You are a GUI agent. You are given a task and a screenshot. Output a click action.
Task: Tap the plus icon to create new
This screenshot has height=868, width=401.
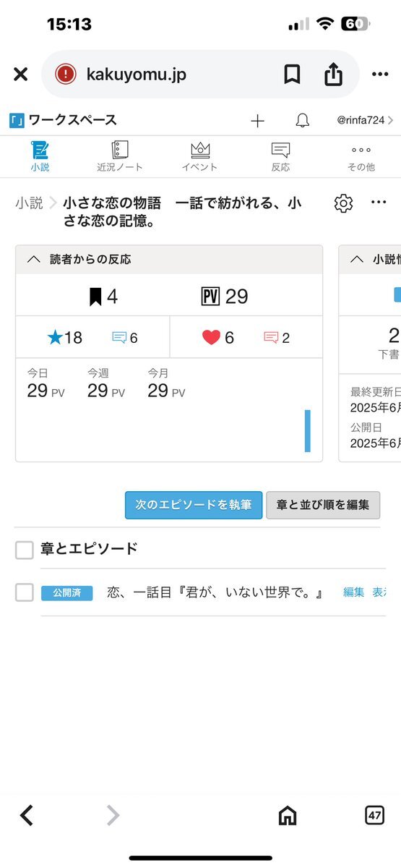pos(257,121)
